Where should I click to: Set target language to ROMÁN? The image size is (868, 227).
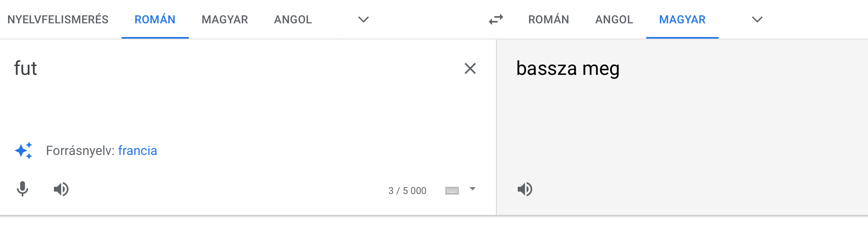point(548,19)
